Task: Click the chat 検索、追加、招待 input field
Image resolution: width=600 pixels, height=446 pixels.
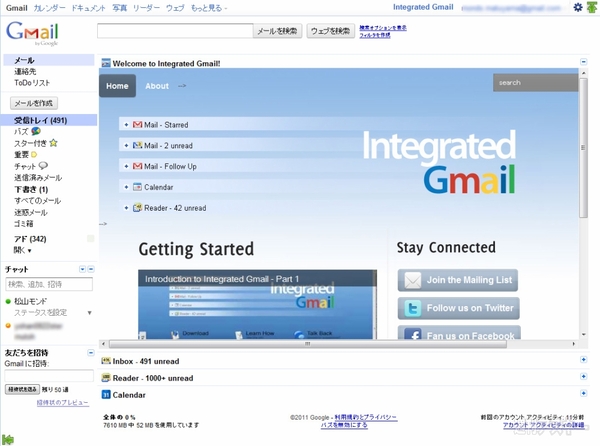Action: pos(49,284)
